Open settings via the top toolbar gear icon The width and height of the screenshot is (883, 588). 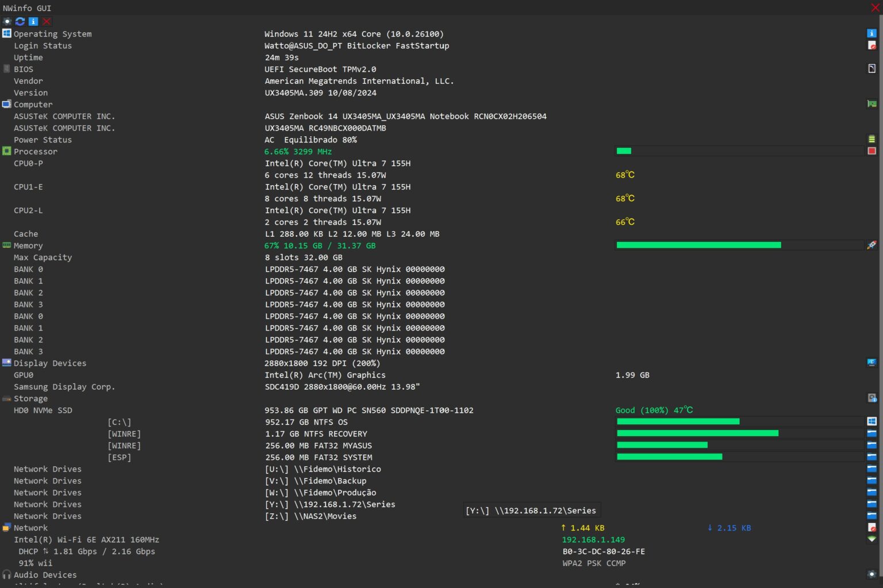7,21
